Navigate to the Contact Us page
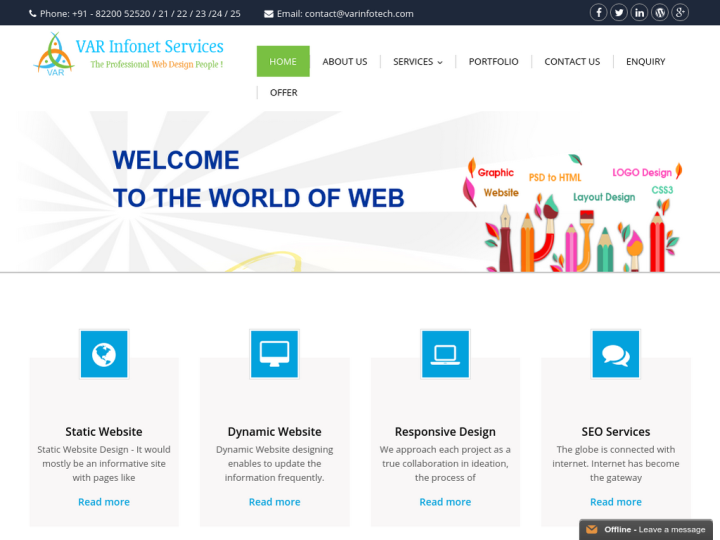The height and width of the screenshot is (540, 720). [x=572, y=62]
